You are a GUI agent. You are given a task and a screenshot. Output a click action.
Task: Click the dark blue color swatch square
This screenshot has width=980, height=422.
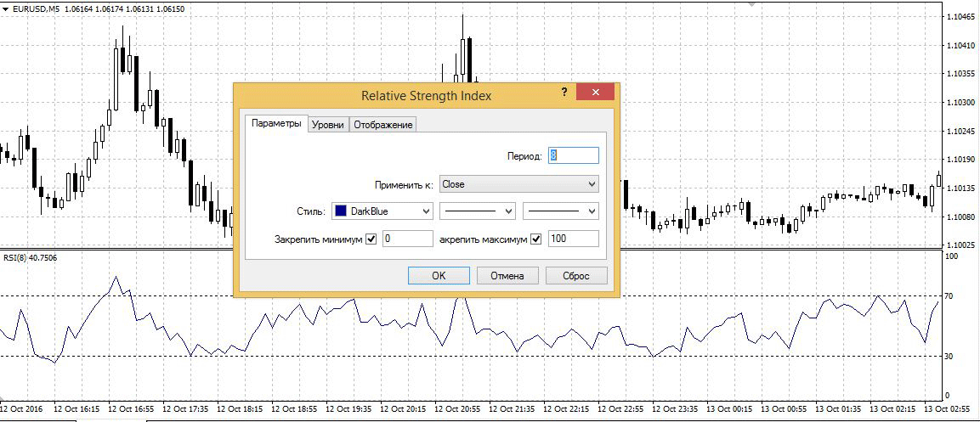(x=340, y=211)
